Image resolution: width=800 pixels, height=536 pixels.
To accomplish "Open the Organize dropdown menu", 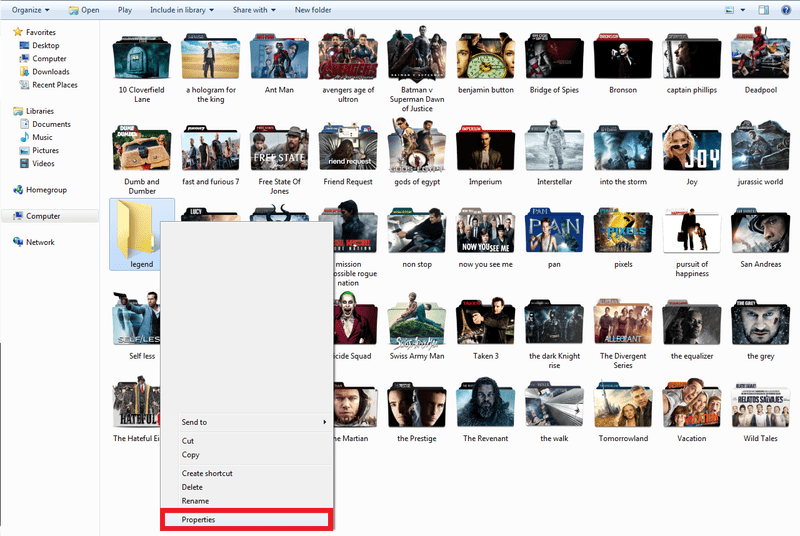I will 31,10.
